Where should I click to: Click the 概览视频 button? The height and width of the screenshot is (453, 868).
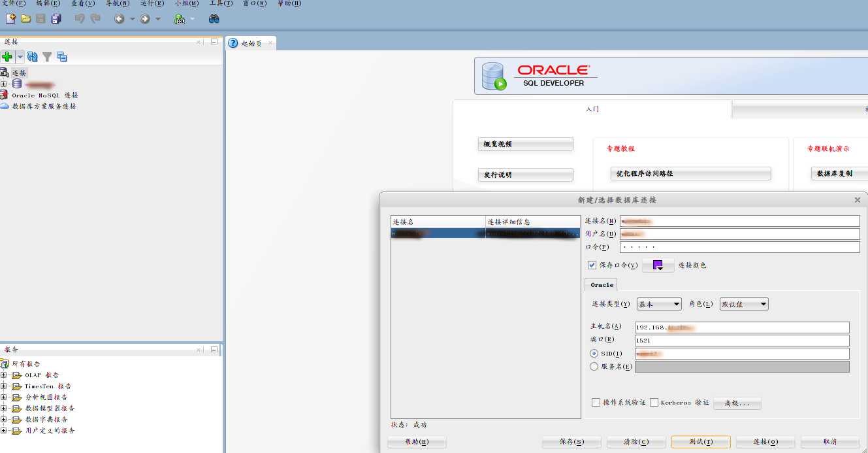(x=525, y=144)
